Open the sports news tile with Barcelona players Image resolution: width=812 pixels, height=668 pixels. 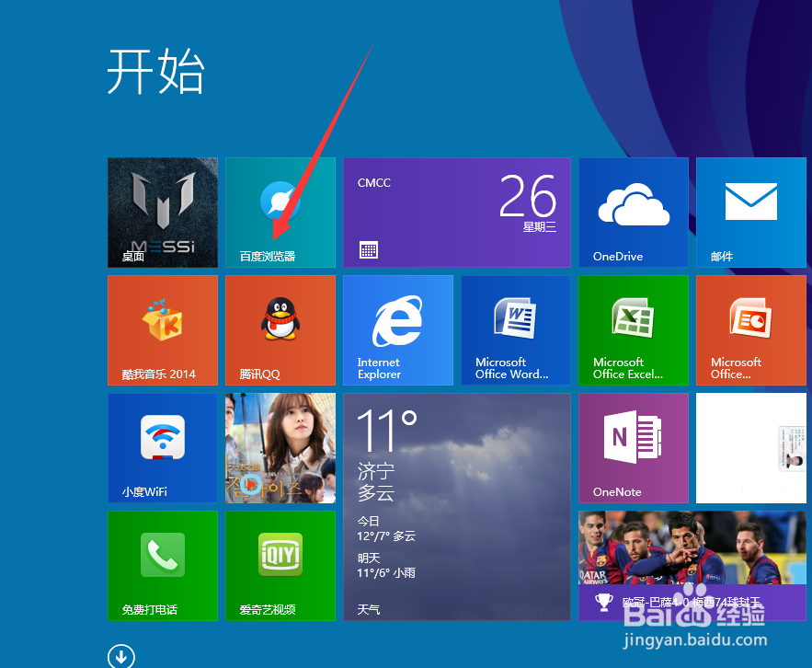[x=692, y=565]
